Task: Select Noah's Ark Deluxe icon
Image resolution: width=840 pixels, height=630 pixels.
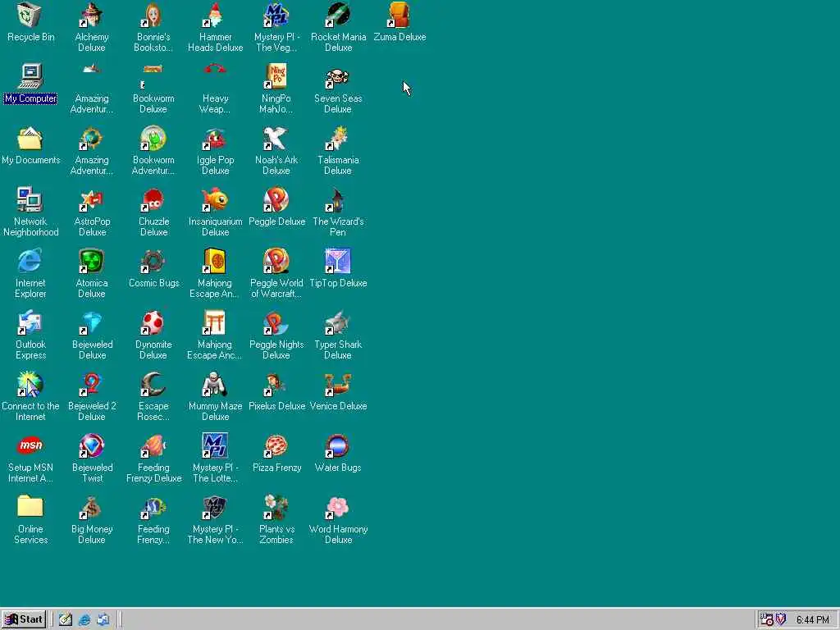Action: pyautogui.click(x=276, y=138)
